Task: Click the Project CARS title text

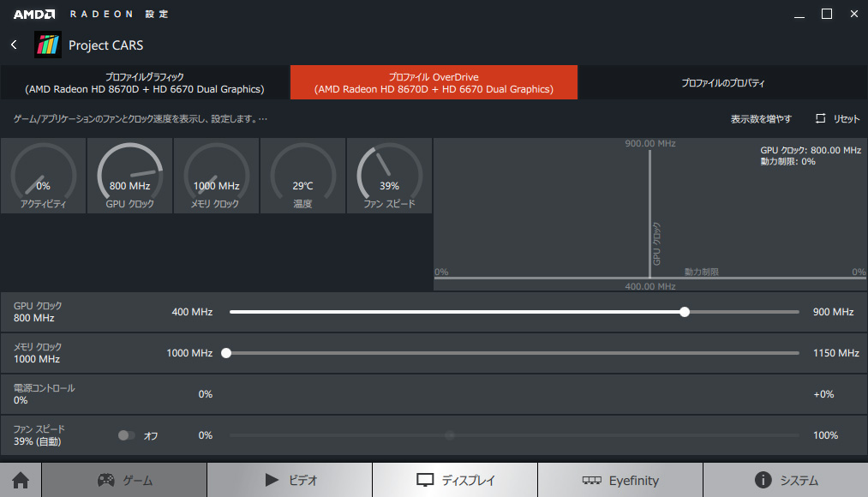Action: pyautogui.click(x=105, y=45)
